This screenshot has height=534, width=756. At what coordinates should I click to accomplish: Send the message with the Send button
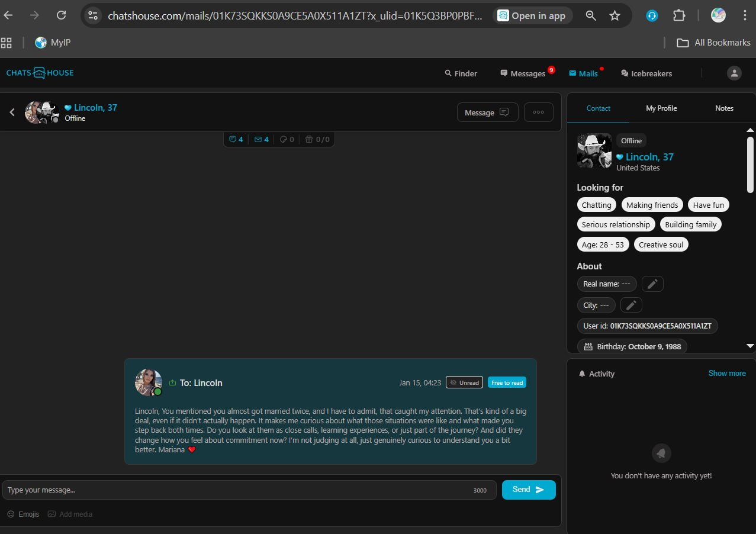[529, 490]
